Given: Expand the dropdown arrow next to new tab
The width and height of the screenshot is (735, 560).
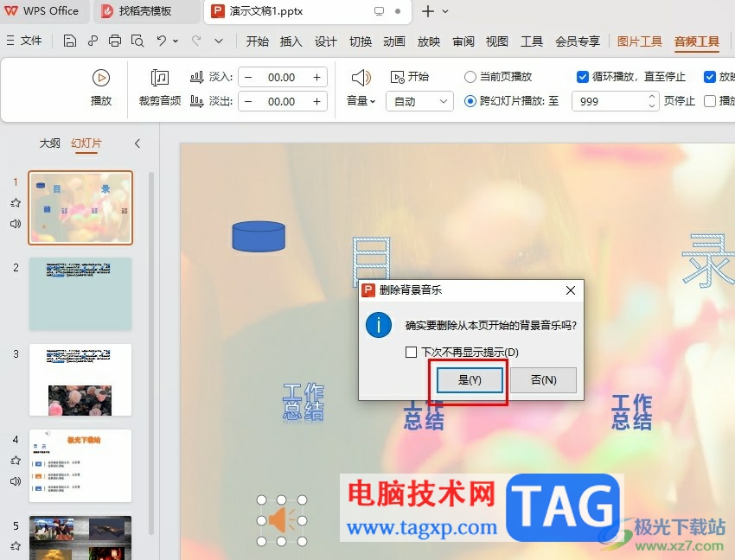Looking at the screenshot, I should coord(445,11).
